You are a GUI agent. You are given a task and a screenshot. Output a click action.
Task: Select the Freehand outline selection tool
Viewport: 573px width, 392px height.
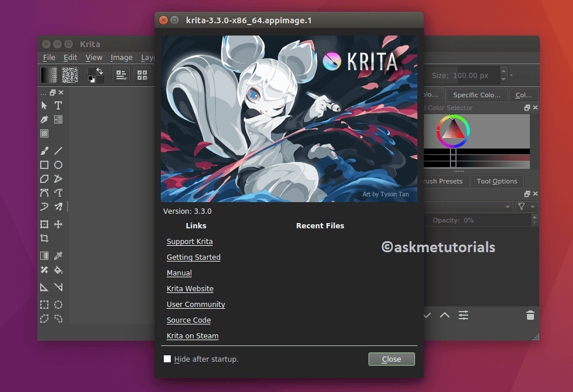(58, 319)
